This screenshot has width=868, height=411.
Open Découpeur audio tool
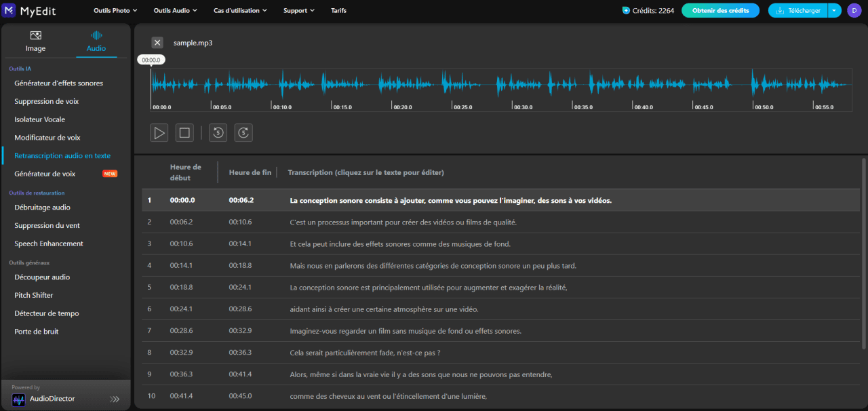(42, 277)
